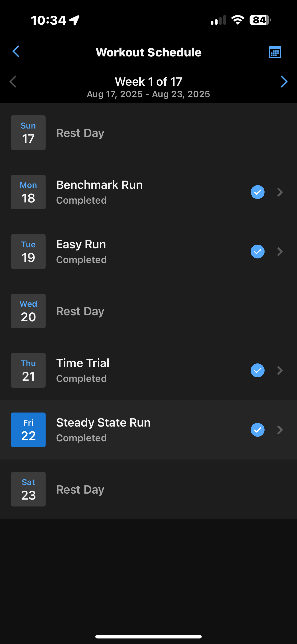Expand Steady State Run details chevron
The height and width of the screenshot is (644, 297).
tap(280, 430)
